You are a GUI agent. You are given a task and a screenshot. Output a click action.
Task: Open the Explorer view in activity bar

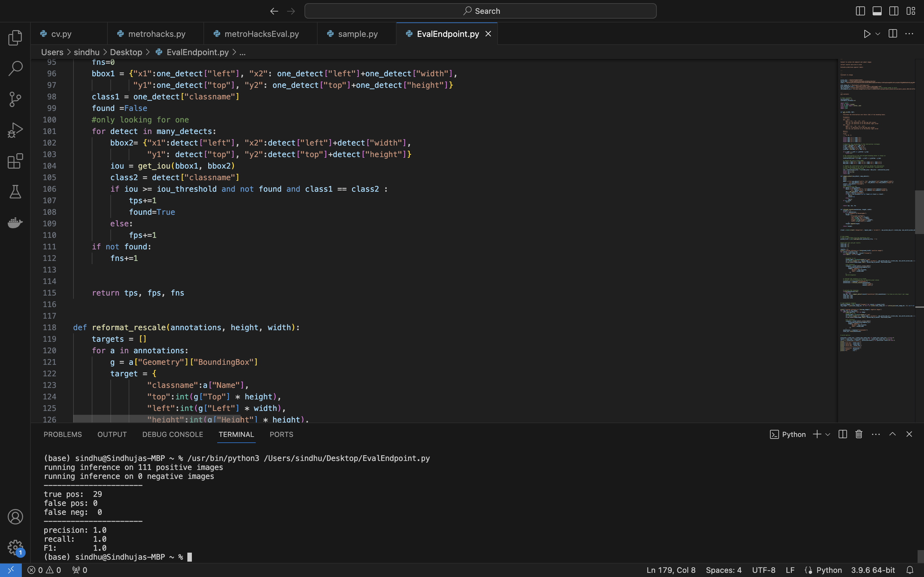point(15,38)
